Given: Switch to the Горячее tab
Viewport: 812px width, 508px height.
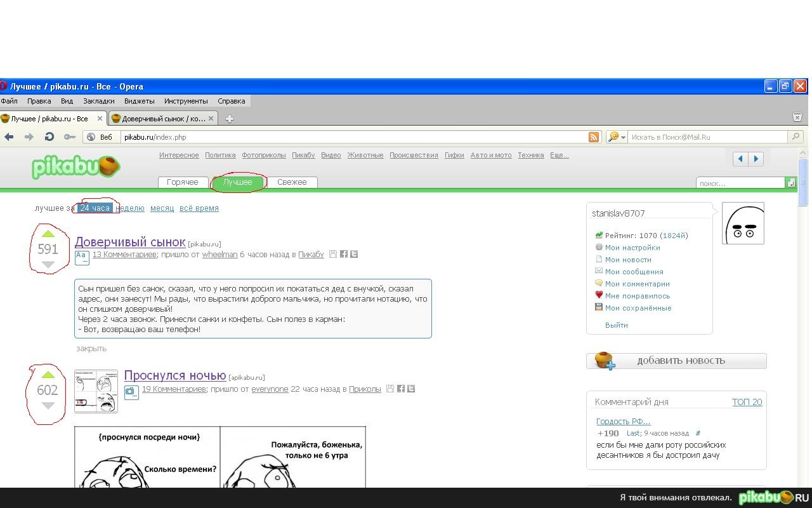Looking at the screenshot, I should [182, 182].
